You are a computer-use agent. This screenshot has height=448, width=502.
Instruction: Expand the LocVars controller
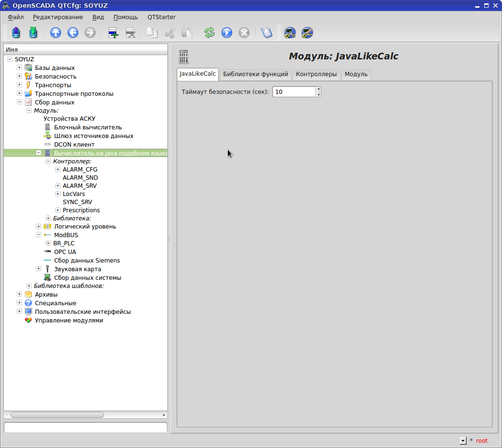pos(58,194)
